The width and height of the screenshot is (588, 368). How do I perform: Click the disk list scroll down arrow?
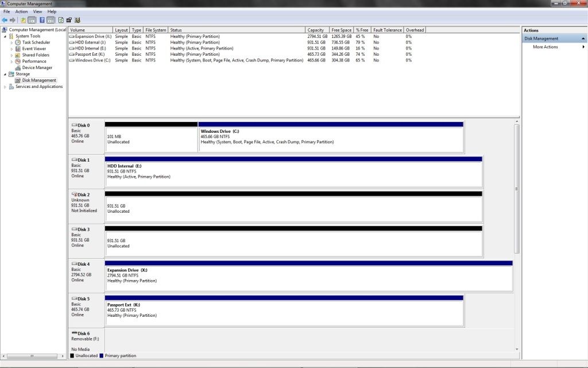(517, 349)
